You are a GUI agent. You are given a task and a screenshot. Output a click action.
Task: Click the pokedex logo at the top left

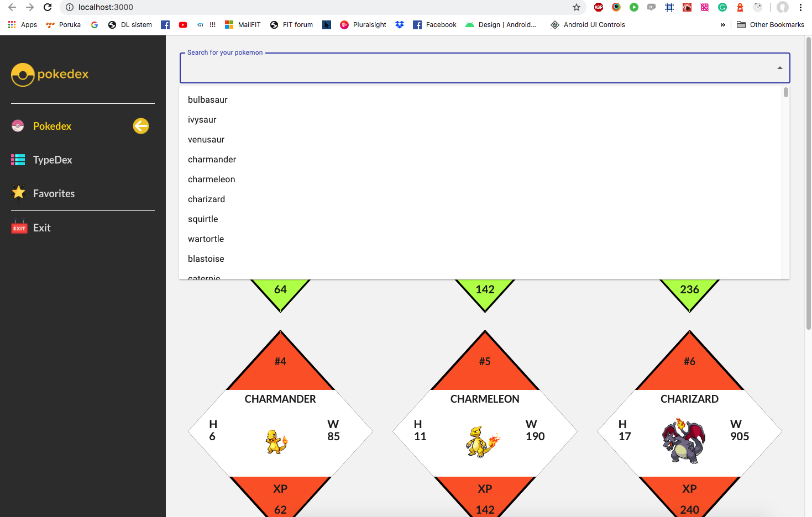coord(50,74)
